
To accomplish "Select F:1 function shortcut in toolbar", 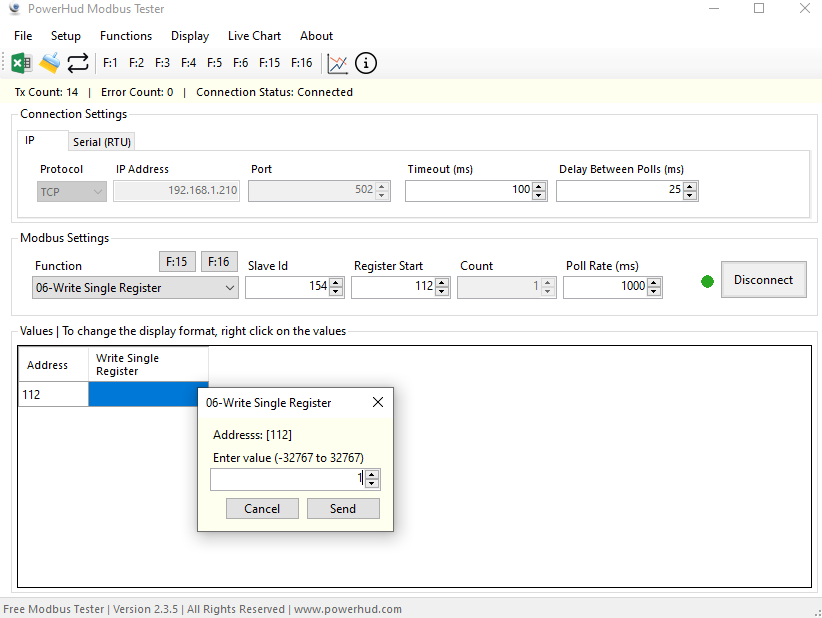I will (x=111, y=63).
